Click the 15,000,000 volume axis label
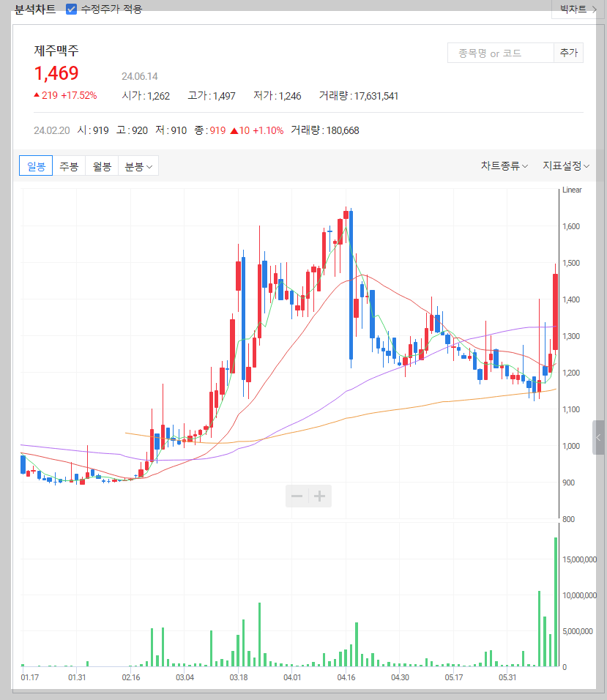 pos(579,559)
